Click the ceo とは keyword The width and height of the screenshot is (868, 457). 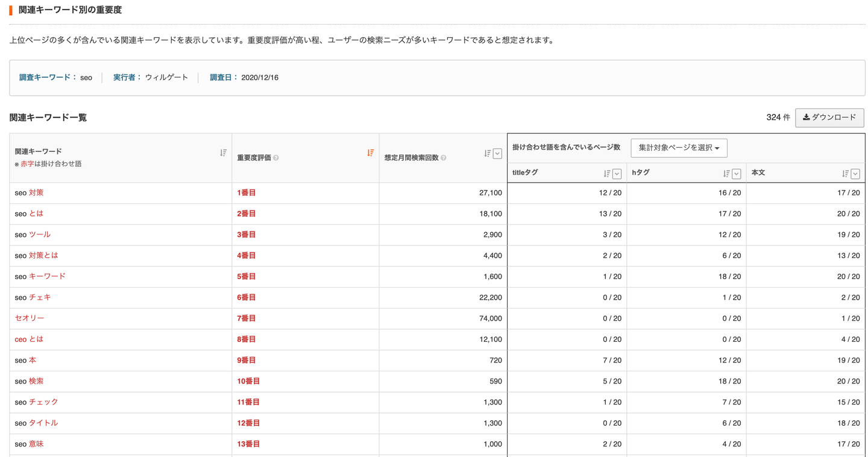click(x=30, y=339)
